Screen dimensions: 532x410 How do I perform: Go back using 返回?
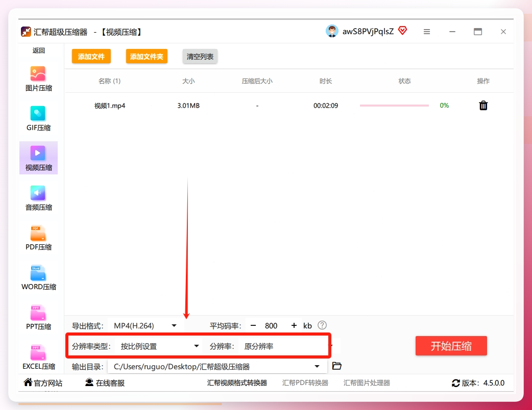point(38,50)
